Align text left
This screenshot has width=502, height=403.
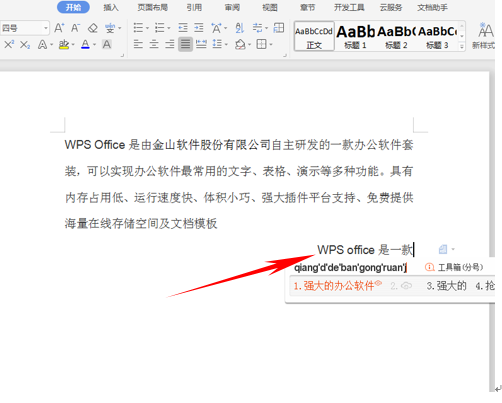pyautogui.click(x=138, y=44)
